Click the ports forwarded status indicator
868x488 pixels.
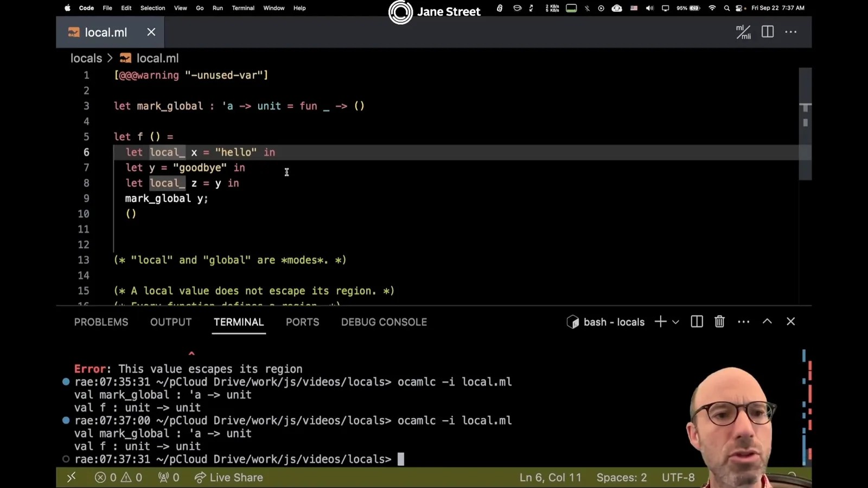(168, 478)
